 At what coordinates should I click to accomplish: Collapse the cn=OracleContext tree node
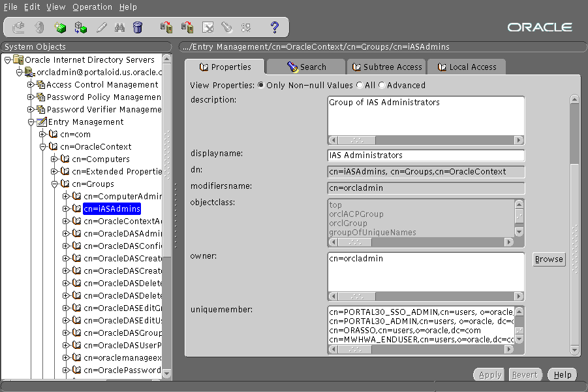[43, 147]
